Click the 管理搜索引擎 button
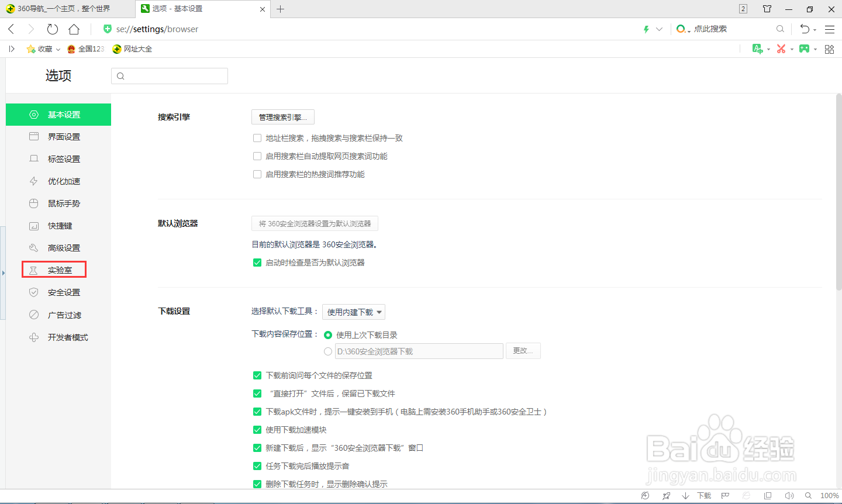This screenshot has width=842, height=504. point(283,117)
